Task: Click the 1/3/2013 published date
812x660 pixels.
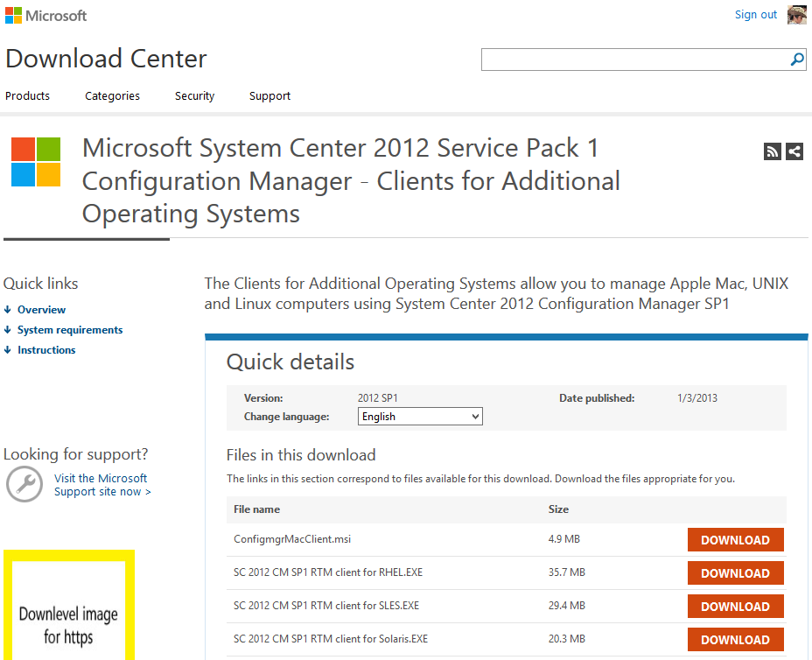Action: [x=697, y=398]
